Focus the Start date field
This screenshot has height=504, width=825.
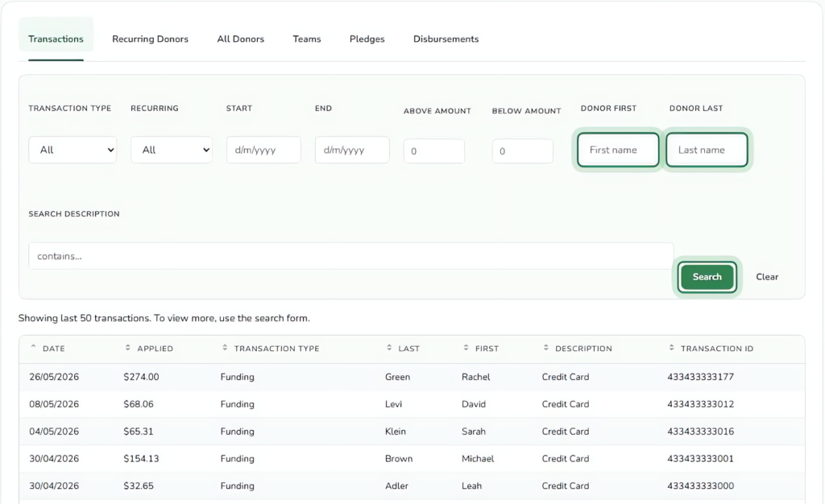263,150
